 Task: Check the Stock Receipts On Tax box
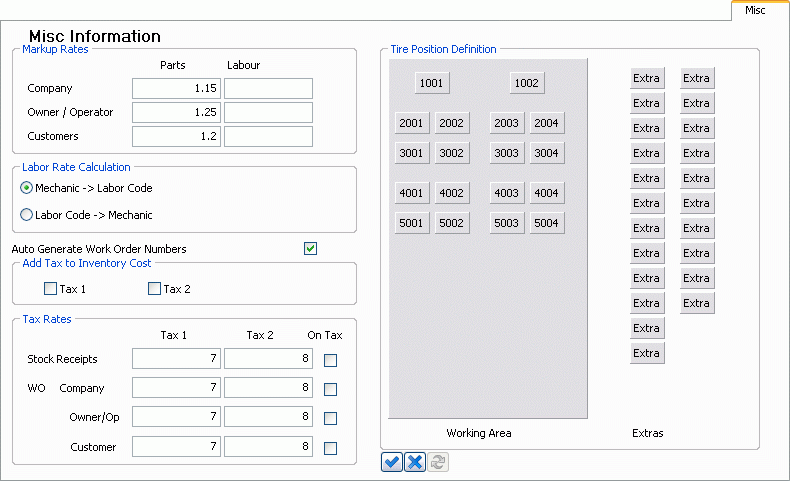click(x=331, y=360)
